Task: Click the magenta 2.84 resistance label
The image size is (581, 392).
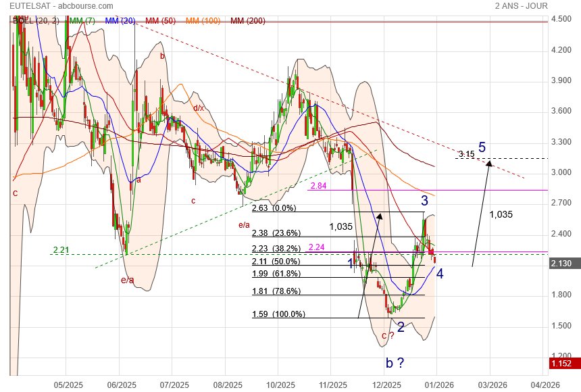Action: 318,186
